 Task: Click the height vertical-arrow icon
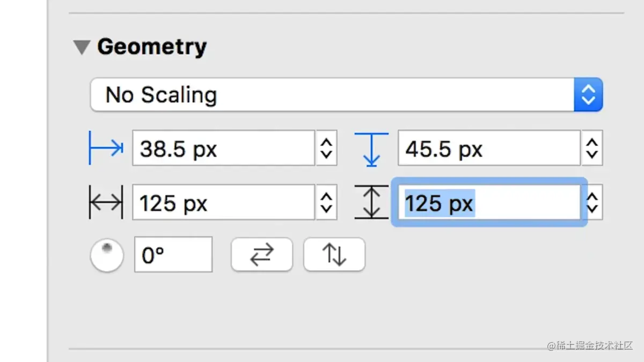(x=371, y=203)
